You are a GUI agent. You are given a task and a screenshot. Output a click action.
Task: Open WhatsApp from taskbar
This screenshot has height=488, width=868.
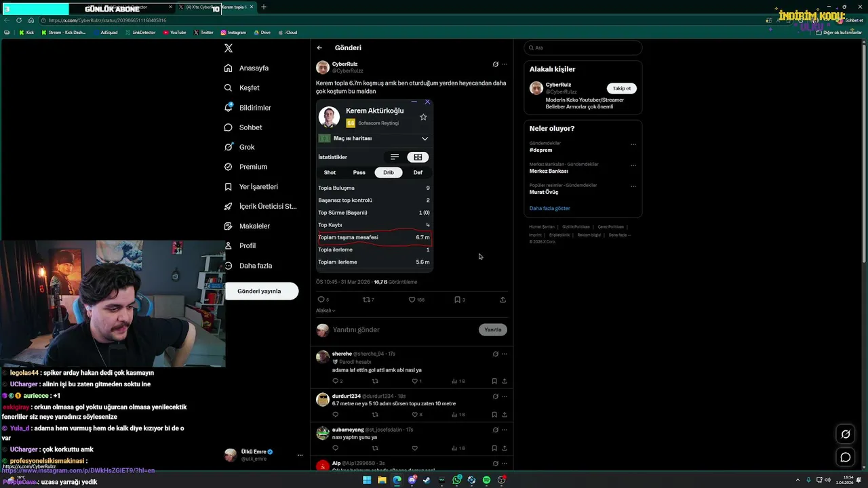[457, 480]
